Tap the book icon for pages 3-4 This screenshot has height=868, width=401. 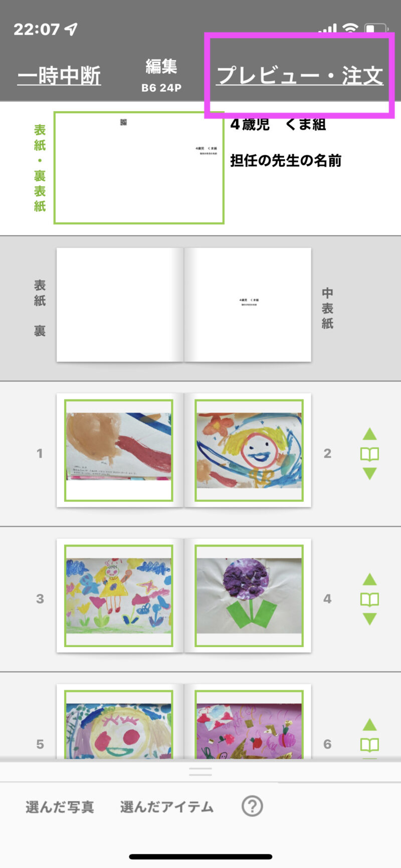(369, 600)
